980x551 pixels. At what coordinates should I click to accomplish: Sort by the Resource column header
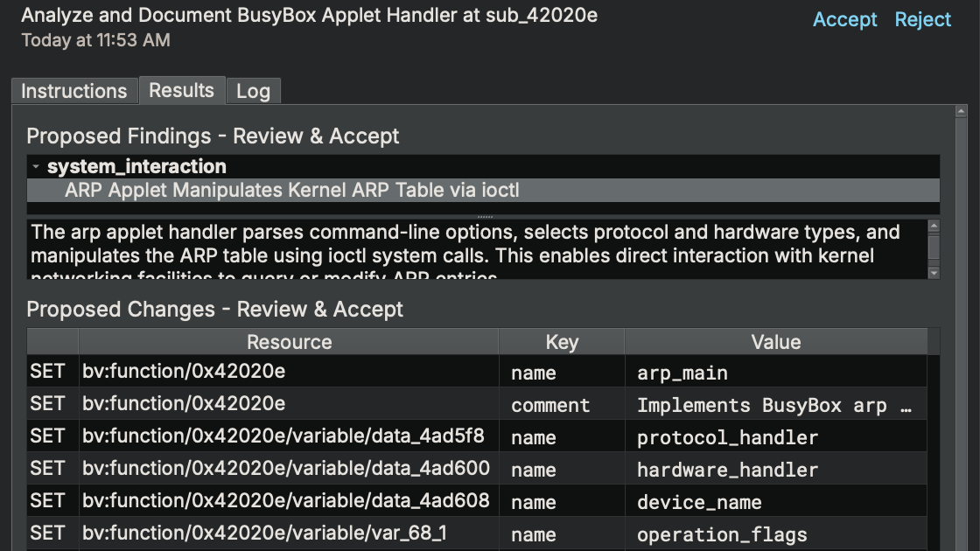click(289, 342)
